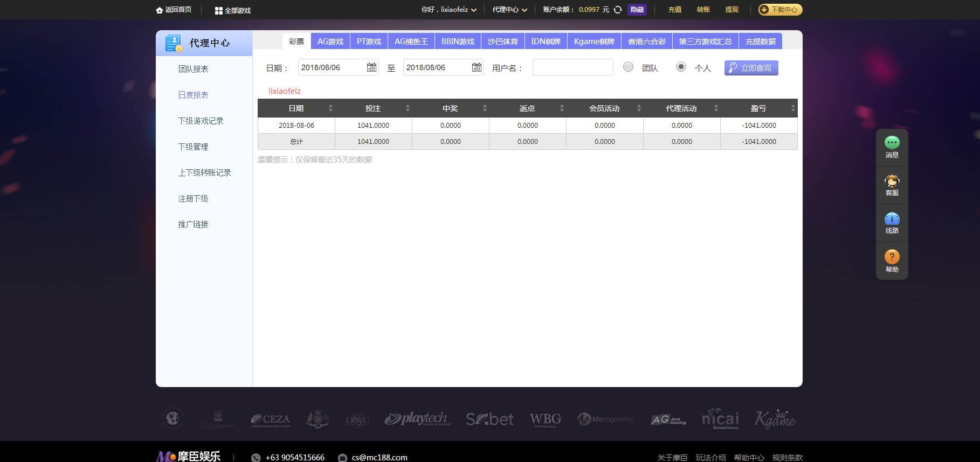Sort by 代理活动 column arrows
The image size is (980, 462).
(x=716, y=108)
